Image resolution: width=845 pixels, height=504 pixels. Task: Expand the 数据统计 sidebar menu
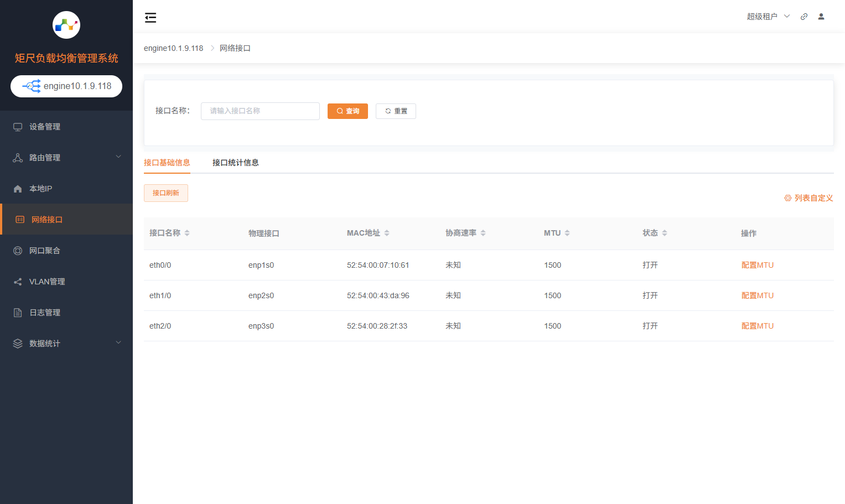pyautogui.click(x=66, y=344)
